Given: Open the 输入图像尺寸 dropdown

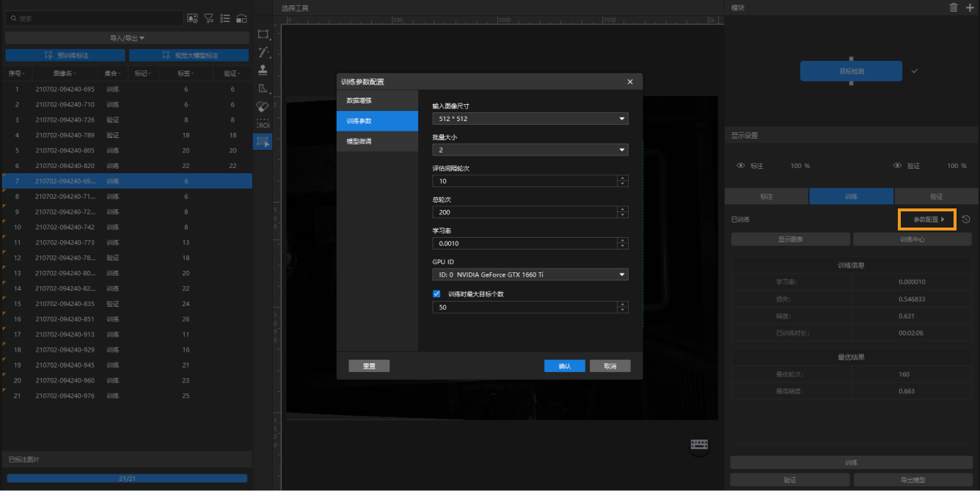Looking at the screenshot, I should (530, 119).
